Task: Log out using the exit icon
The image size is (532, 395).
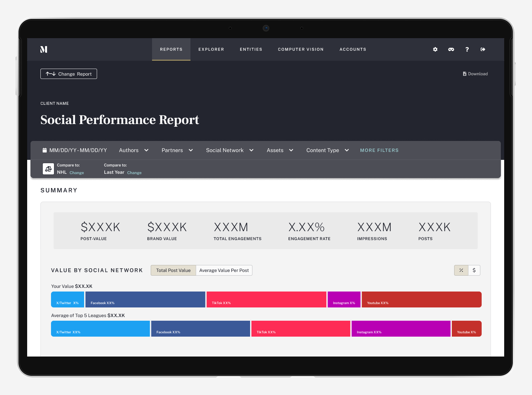Action: (483, 49)
